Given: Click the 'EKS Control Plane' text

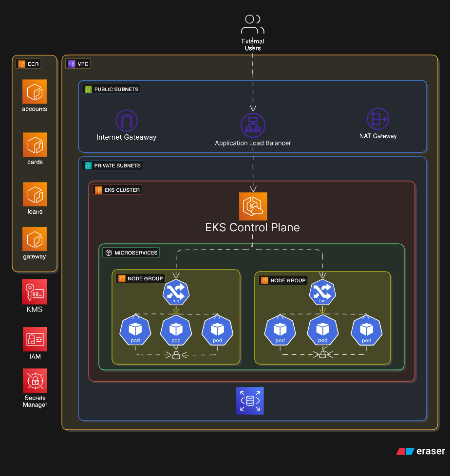Looking at the screenshot, I should pyautogui.click(x=252, y=227).
